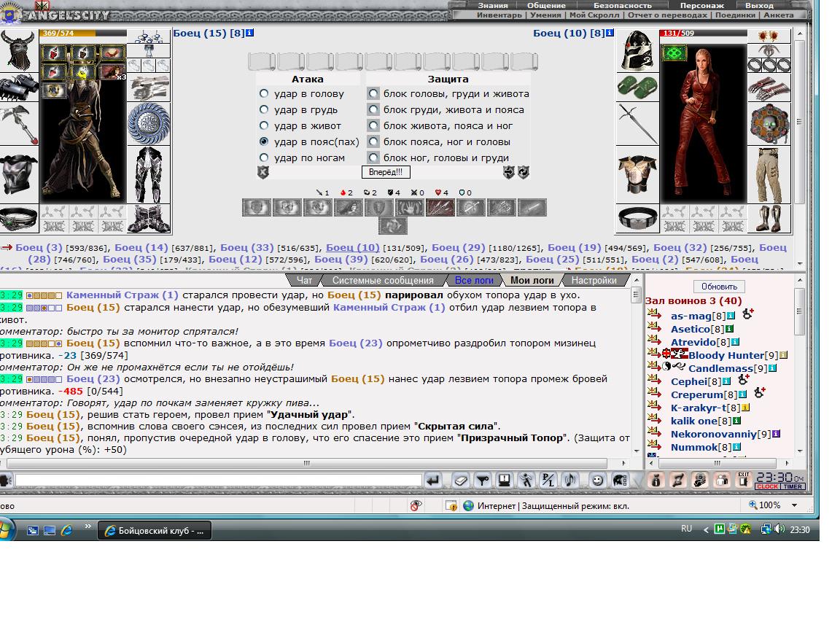
Task: Open the Инвентарь link
Action: click(x=499, y=15)
